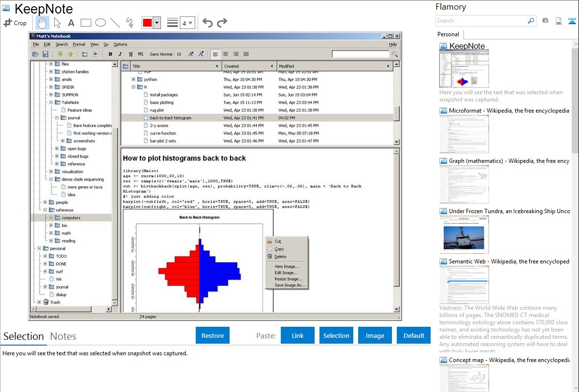Toggle bold in the notebook toolbar
This screenshot has height=392, width=579.
point(110,54)
